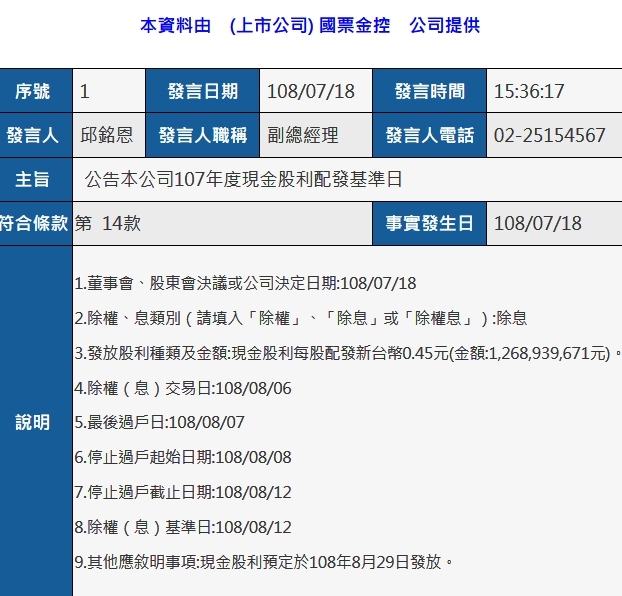
Task: Click line 5 最後過戶日:108/08/07
Action: [159, 422]
